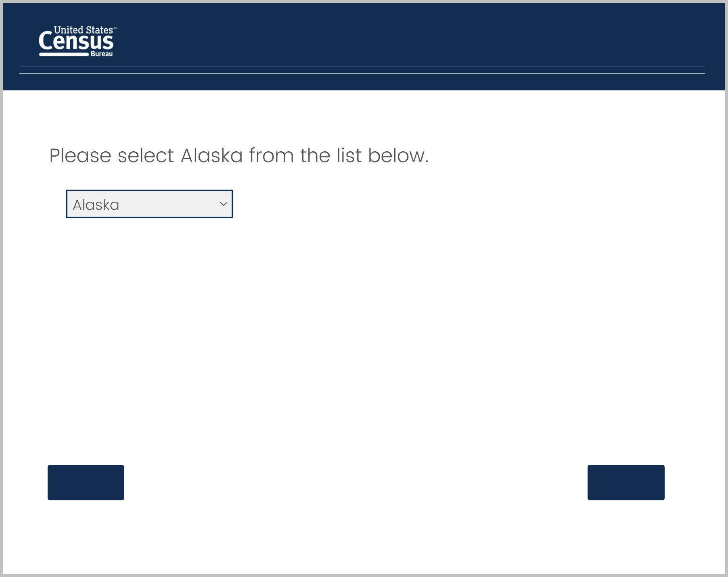Viewport: 728px width, 577px height.
Task: Click "from the list below" in the prompt
Action: (339, 155)
